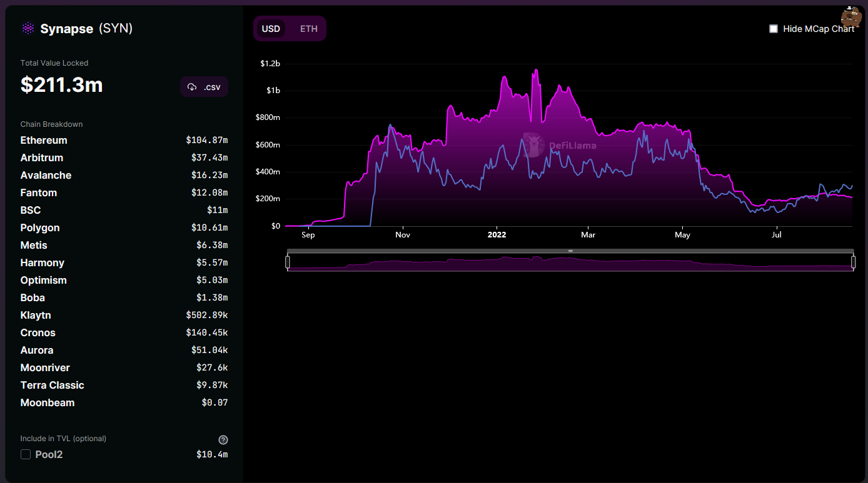Image resolution: width=868 pixels, height=483 pixels.
Task: Tick the Pool2 checkbox
Action: (x=26, y=455)
